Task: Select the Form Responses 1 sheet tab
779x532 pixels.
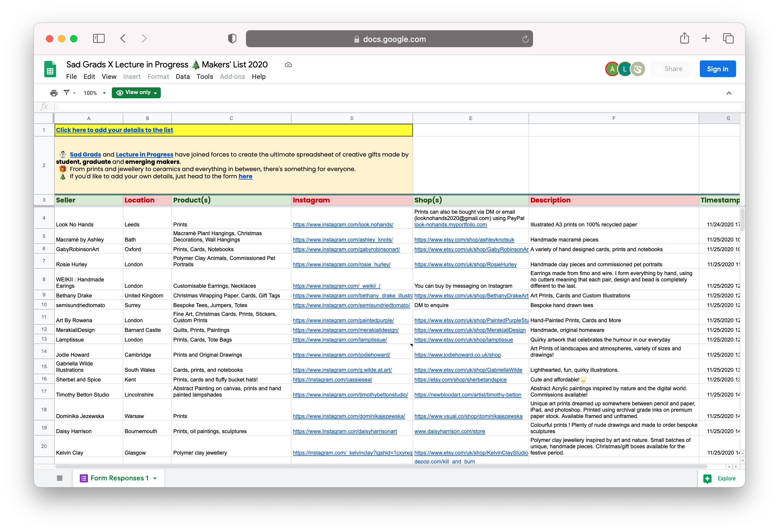Action: pos(119,478)
